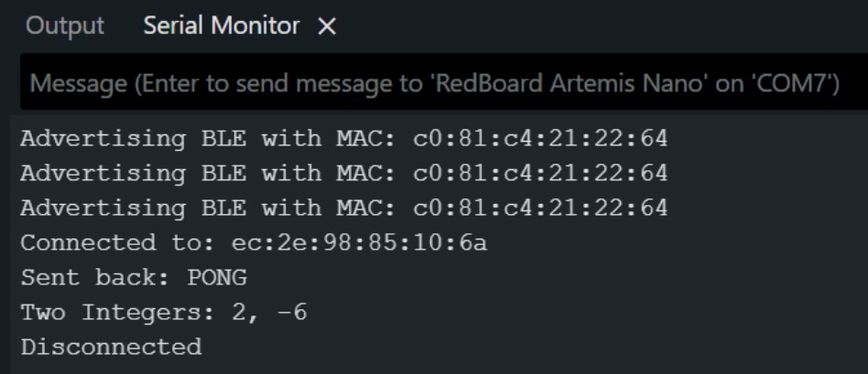Viewport: 868px width, 374px height.
Task: Click the "Two Integers:" label text
Action: 103,313
